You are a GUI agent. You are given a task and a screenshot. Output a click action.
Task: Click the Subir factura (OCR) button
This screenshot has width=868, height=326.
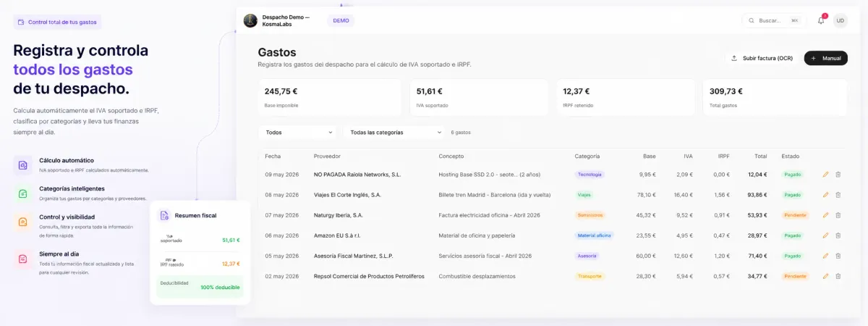(x=762, y=58)
